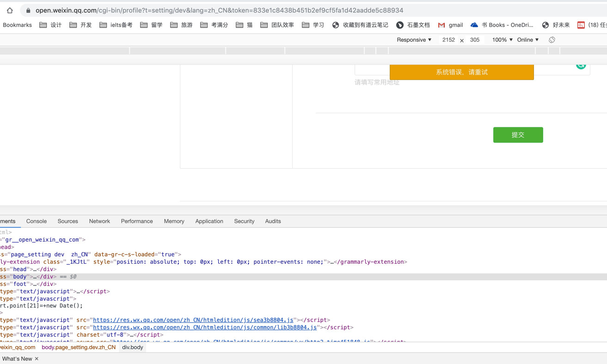Open the 学习 bookmark folder

(x=313, y=25)
